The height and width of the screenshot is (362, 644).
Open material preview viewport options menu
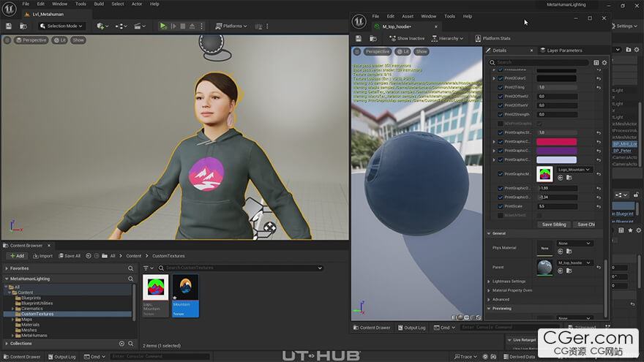(357, 52)
